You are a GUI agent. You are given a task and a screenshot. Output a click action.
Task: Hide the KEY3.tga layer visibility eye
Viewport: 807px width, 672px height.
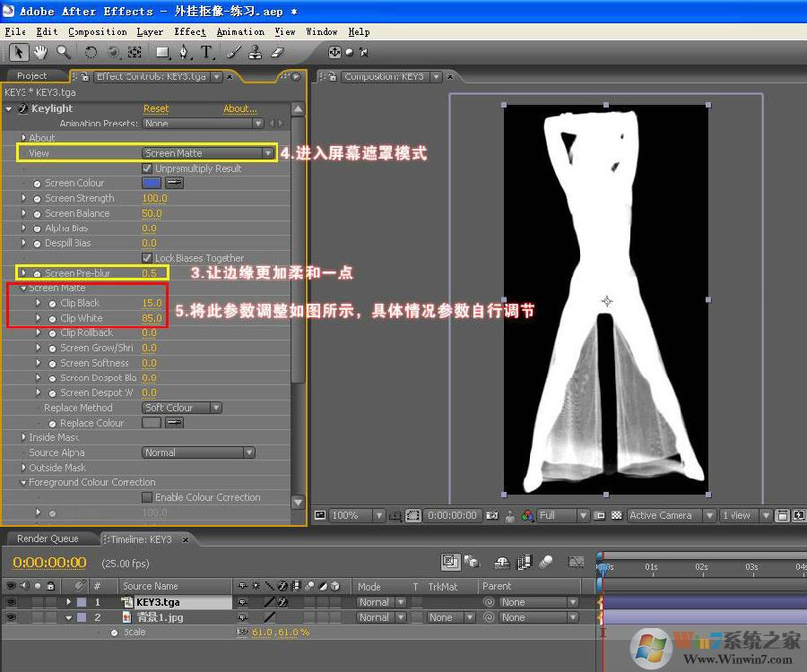[12, 602]
